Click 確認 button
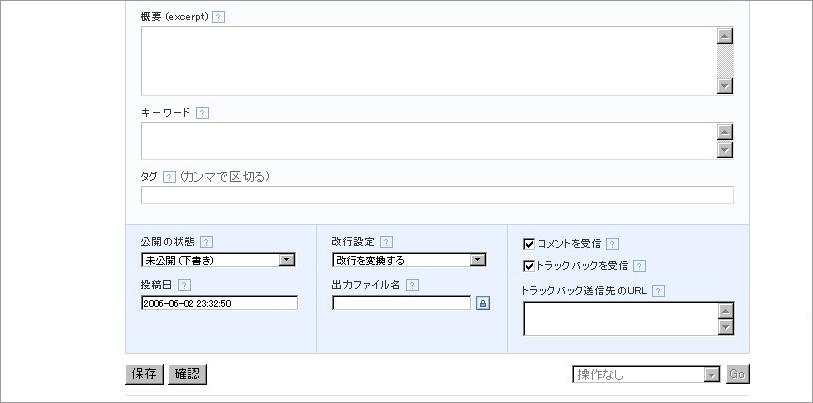This screenshot has width=813, height=403. click(x=187, y=374)
